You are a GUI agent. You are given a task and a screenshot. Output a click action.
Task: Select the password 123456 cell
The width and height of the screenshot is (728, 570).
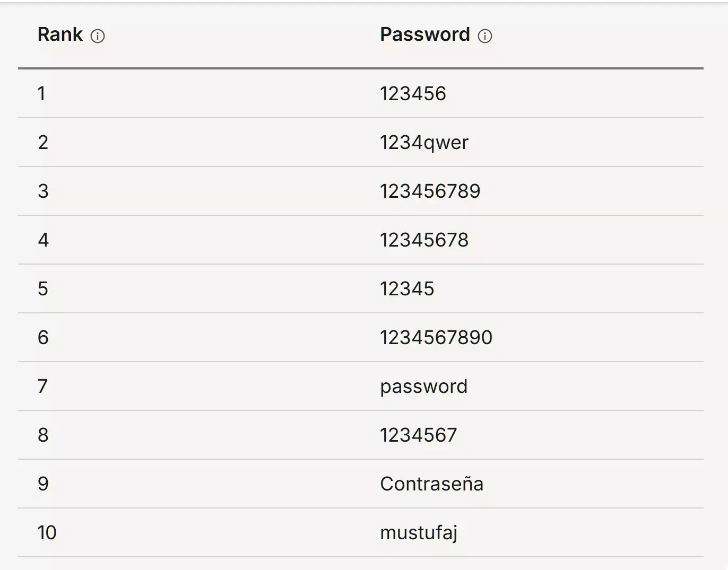point(413,94)
